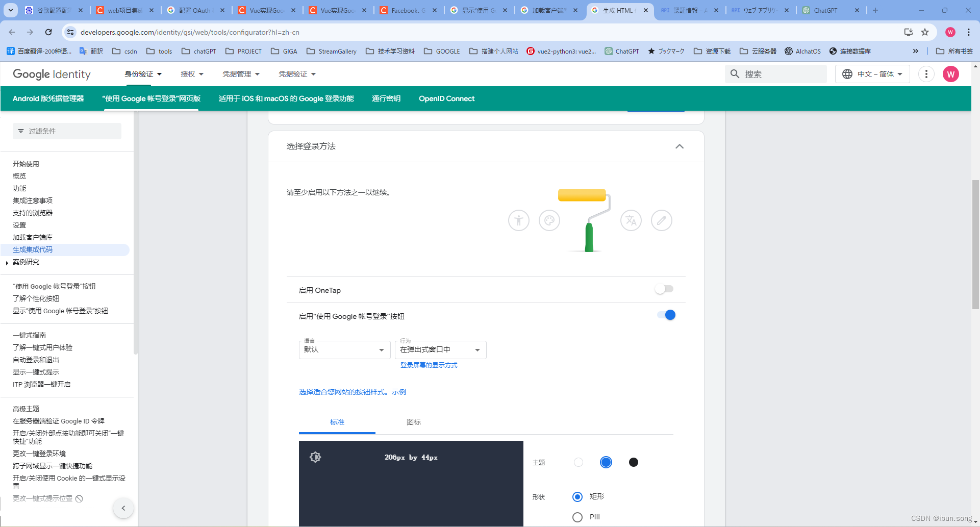Open the iOS 和 macOS Google 登录功能 tab
Screen dimensions: 980x527
[286, 98]
